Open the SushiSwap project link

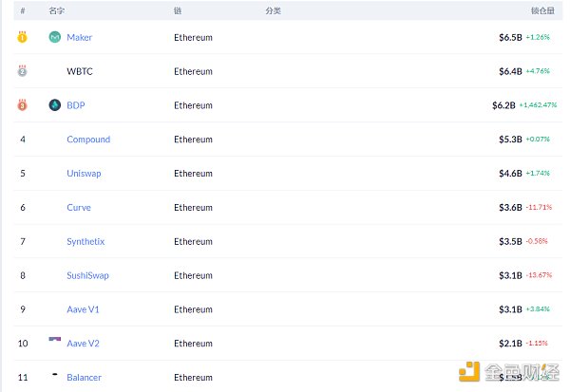click(x=87, y=276)
